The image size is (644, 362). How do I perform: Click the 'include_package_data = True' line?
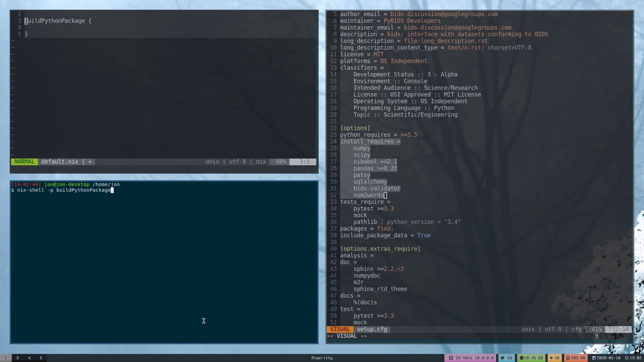(x=385, y=235)
